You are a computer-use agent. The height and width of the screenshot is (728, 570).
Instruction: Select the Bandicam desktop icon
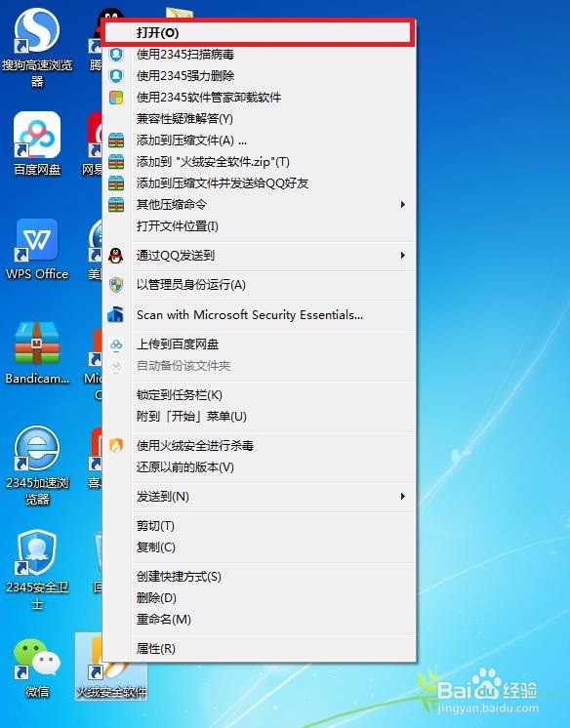37,353
